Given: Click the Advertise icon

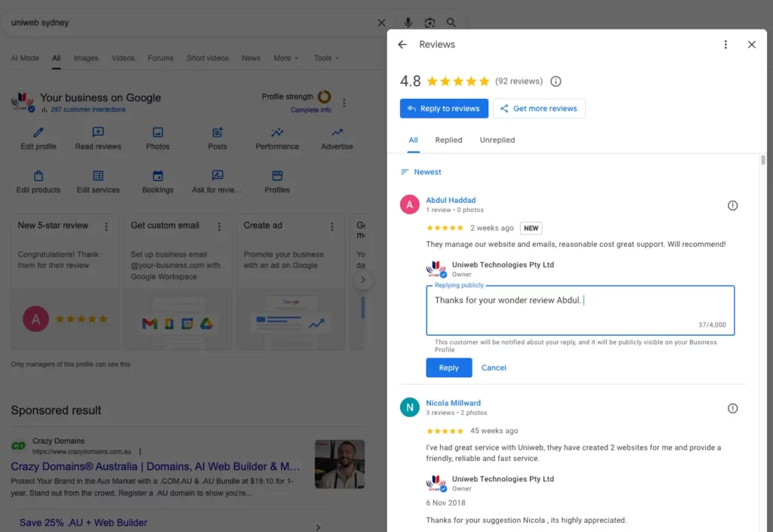Looking at the screenshot, I should click(x=337, y=133).
